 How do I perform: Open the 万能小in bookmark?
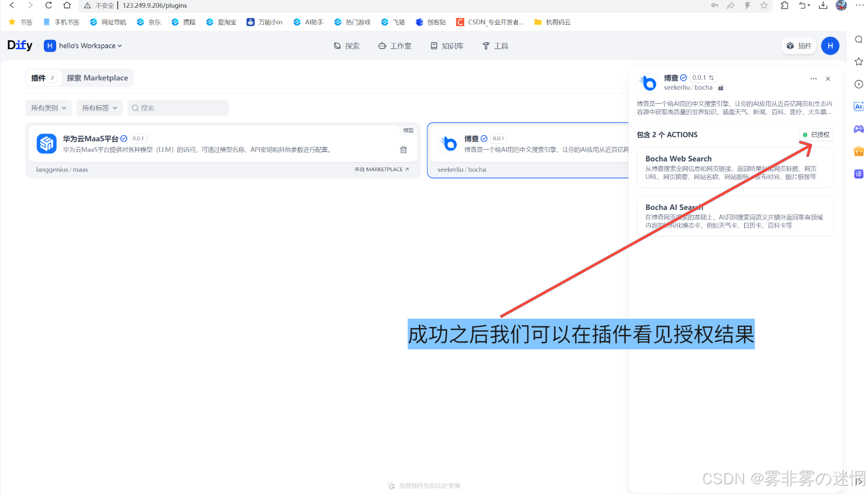[265, 22]
